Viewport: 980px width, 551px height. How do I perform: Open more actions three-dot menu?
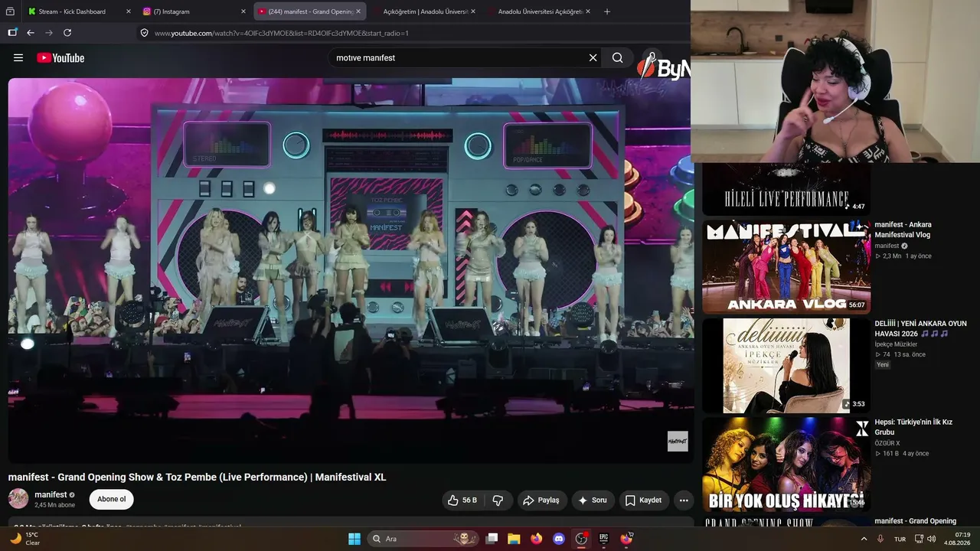(x=684, y=500)
